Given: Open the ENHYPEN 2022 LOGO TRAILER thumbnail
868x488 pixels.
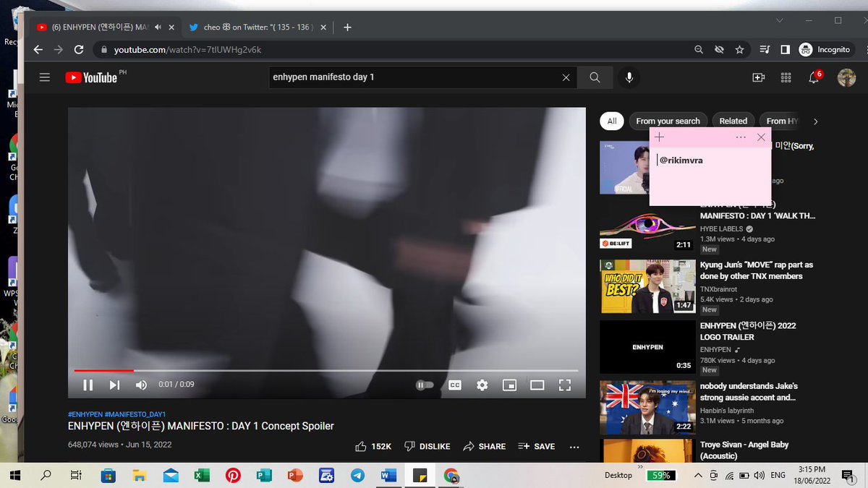Looking at the screenshot, I should coord(647,347).
